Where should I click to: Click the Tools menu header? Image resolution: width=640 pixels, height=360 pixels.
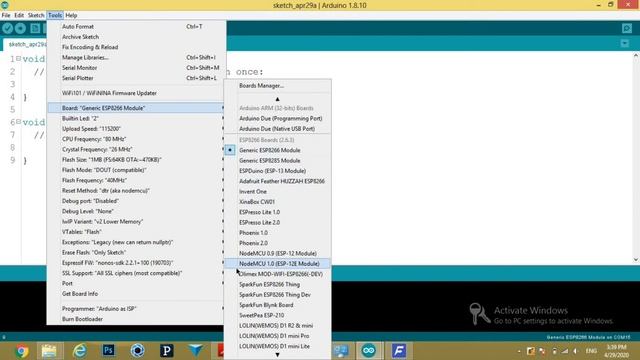pos(55,15)
